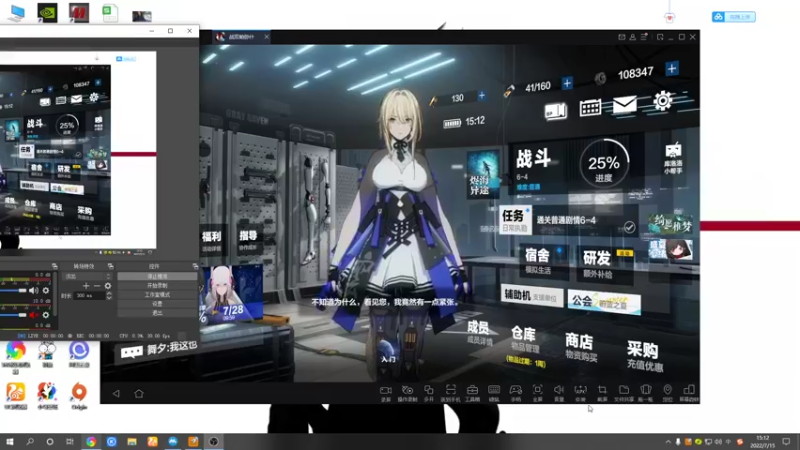This screenshot has width=800, height=450.
Task: Remove OBS transition with minus icon
Action: click(96, 286)
